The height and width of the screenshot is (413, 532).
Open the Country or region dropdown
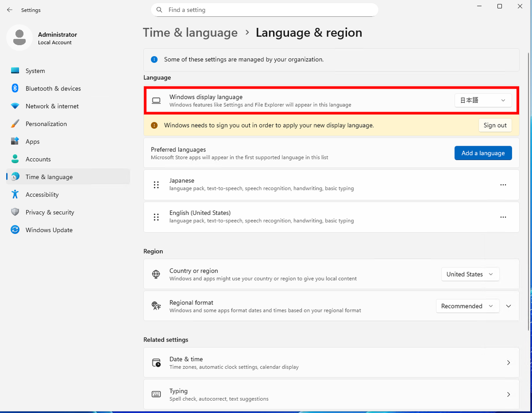point(470,274)
